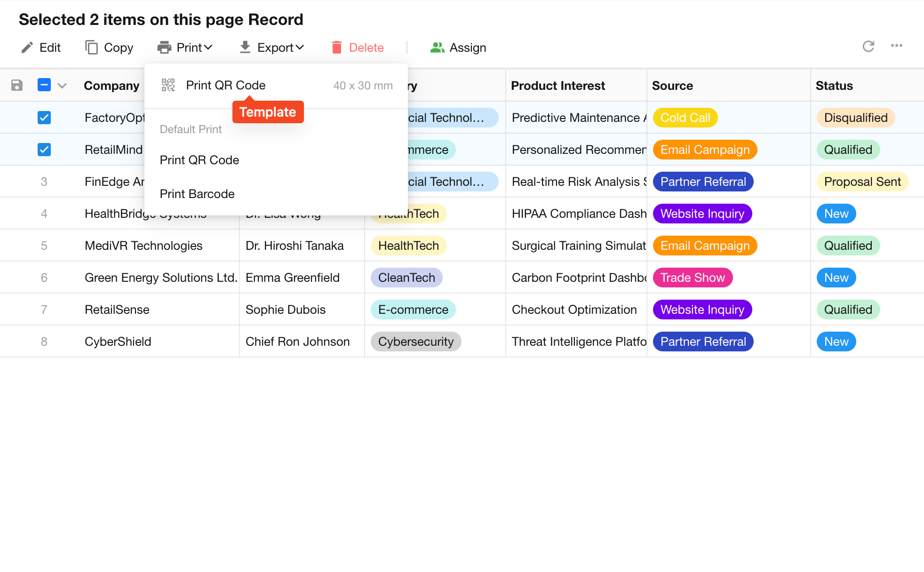Click the Copy icon in toolbar
The width and height of the screenshot is (924, 572).
pyautogui.click(x=91, y=48)
